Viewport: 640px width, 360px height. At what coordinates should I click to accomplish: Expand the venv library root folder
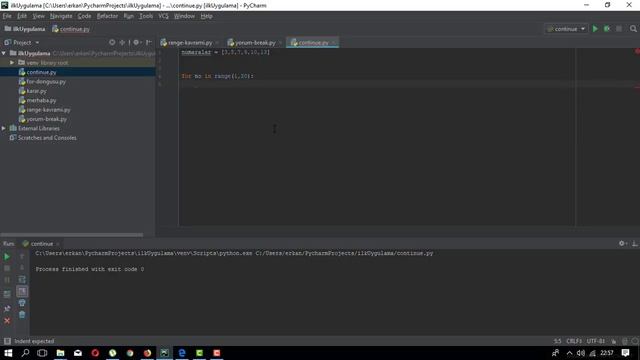pyautogui.click(x=12, y=63)
